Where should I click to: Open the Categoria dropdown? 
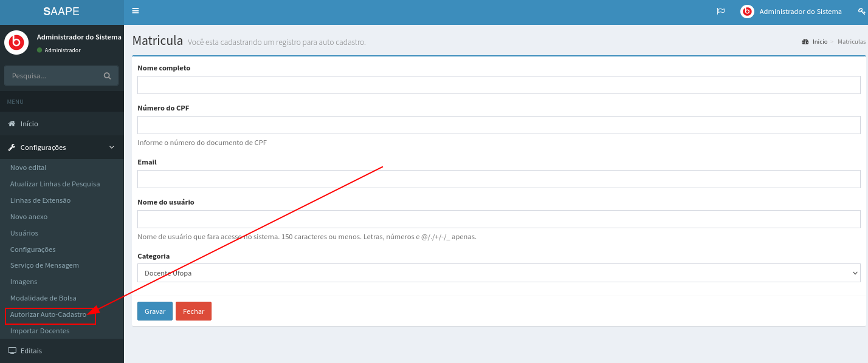498,273
